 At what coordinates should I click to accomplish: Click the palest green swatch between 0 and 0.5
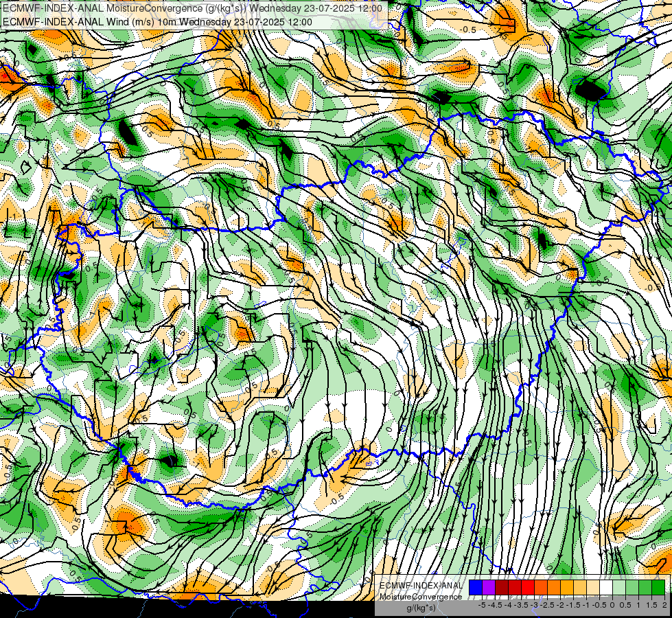pyautogui.click(x=619, y=587)
